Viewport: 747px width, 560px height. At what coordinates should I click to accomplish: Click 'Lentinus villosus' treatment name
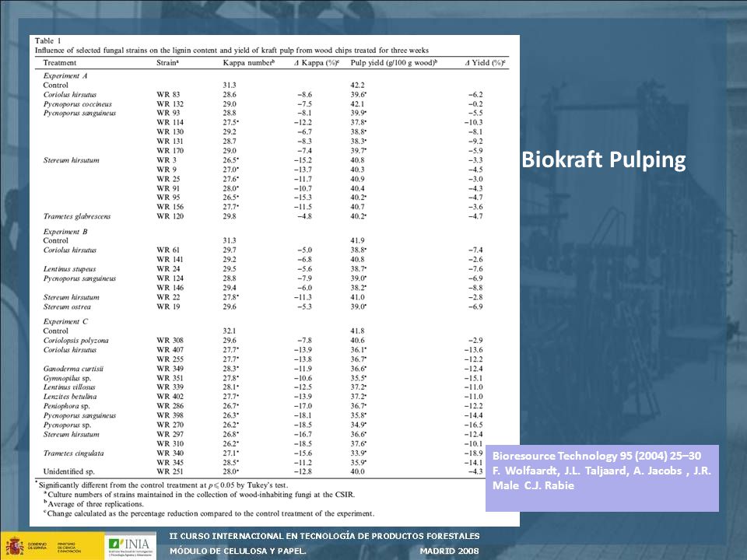click(x=69, y=387)
